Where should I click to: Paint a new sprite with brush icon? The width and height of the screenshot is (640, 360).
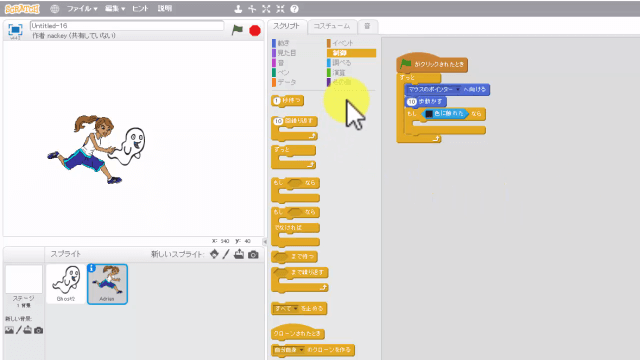[226, 254]
